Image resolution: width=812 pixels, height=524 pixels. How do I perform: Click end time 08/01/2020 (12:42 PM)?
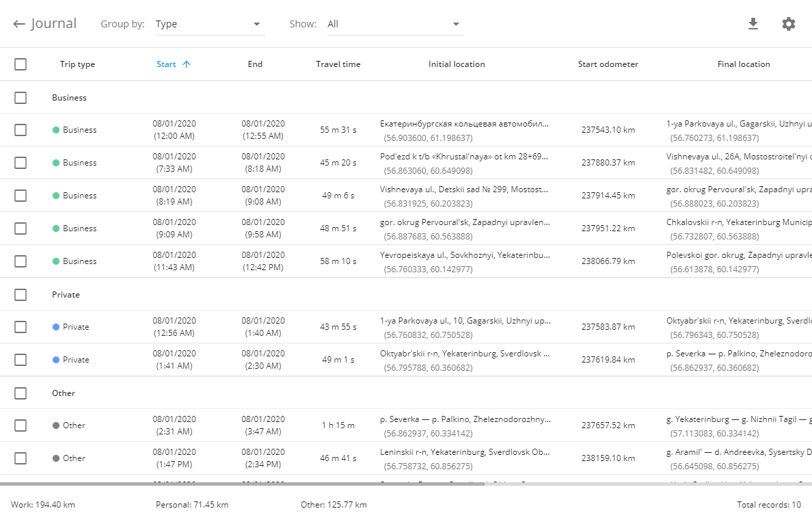pyautogui.click(x=263, y=261)
